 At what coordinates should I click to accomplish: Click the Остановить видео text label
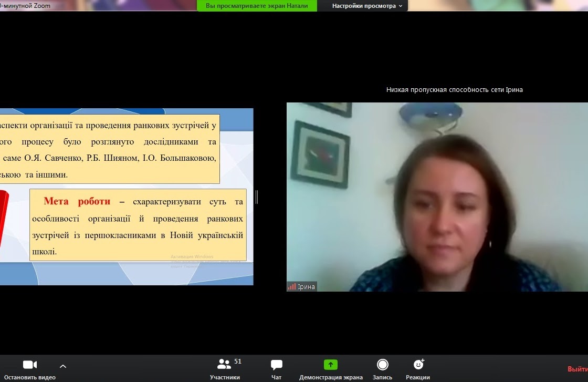(x=30, y=377)
